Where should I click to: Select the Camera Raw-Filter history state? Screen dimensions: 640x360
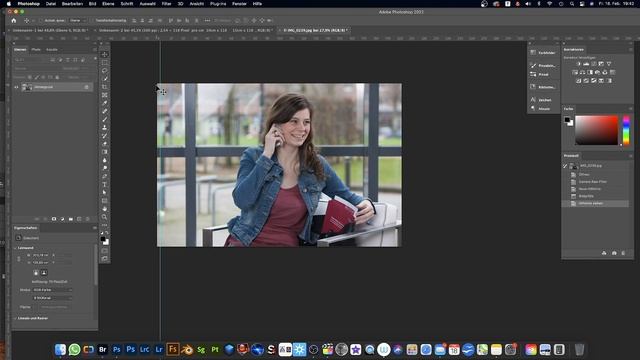point(593,182)
